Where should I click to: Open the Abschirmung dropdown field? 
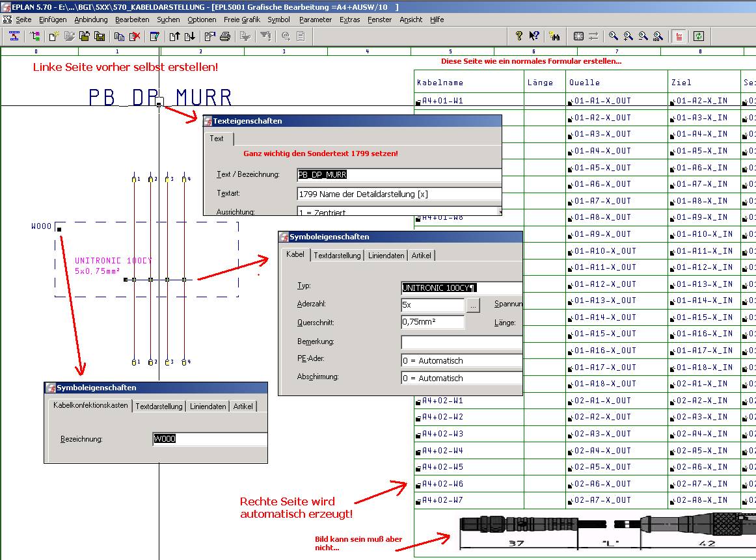point(461,378)
